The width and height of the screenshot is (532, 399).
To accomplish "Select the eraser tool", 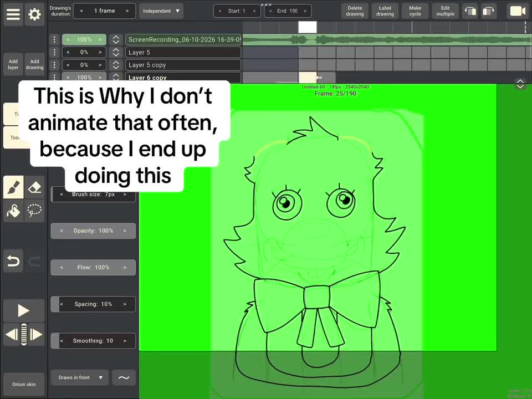I will pos(34,187).
